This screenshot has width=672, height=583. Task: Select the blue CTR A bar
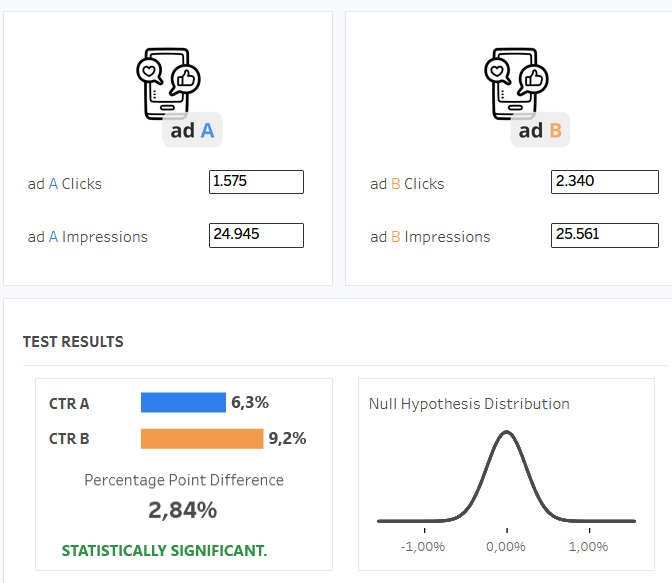[x=183, y=403]
